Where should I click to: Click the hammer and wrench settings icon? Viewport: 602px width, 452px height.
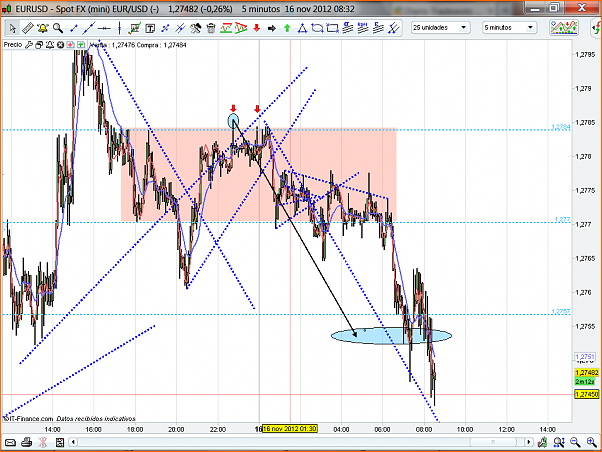196,28
